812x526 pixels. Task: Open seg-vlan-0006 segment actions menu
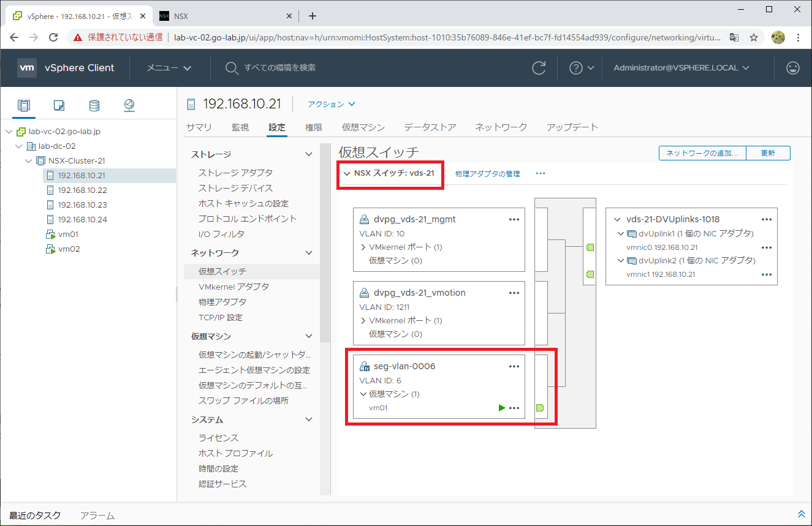coord(514,366)
